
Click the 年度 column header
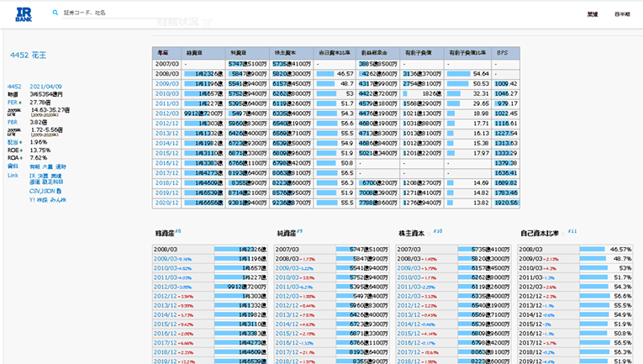pos(167,53)
